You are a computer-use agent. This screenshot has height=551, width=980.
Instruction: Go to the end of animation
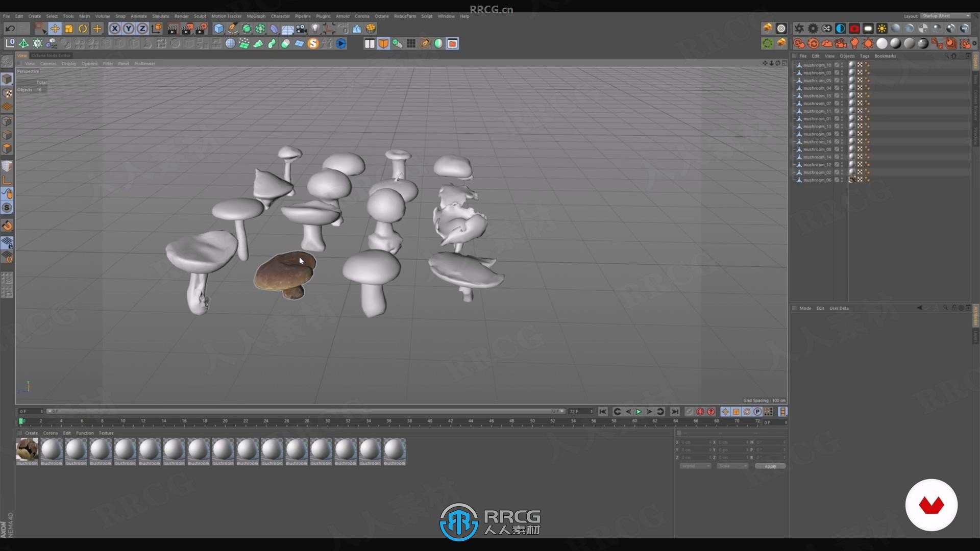[x=675, y=412]
